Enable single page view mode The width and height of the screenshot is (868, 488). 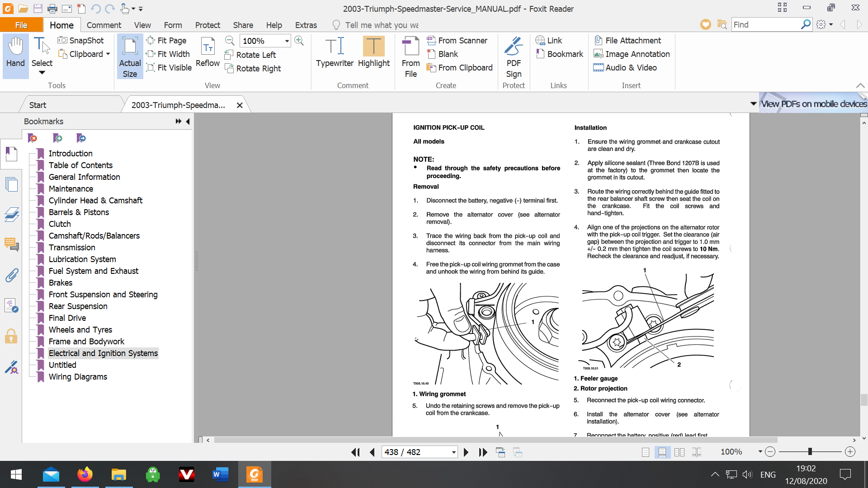click(646, 452)
